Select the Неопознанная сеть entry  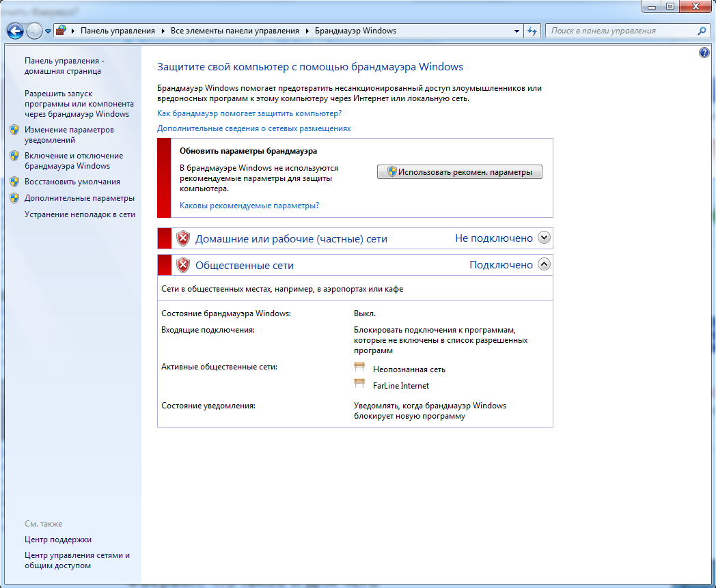(x=409, y=369)
